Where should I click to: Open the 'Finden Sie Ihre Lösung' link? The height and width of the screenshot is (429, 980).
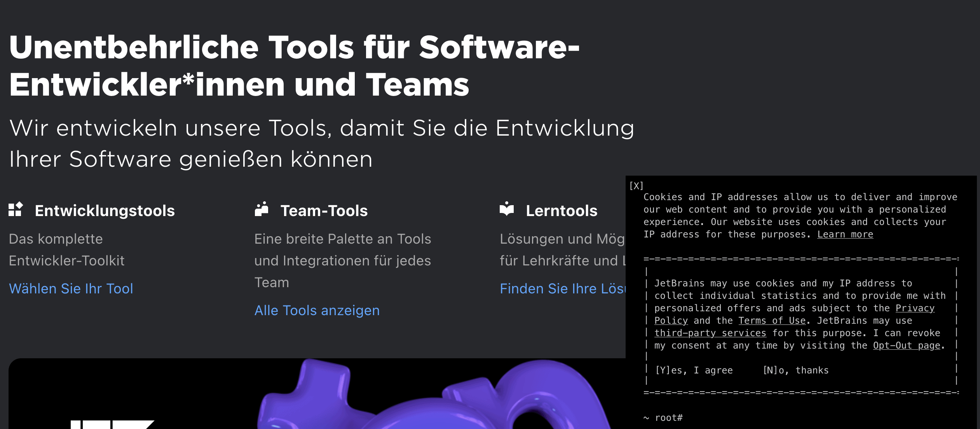click(x=562, y=289)
